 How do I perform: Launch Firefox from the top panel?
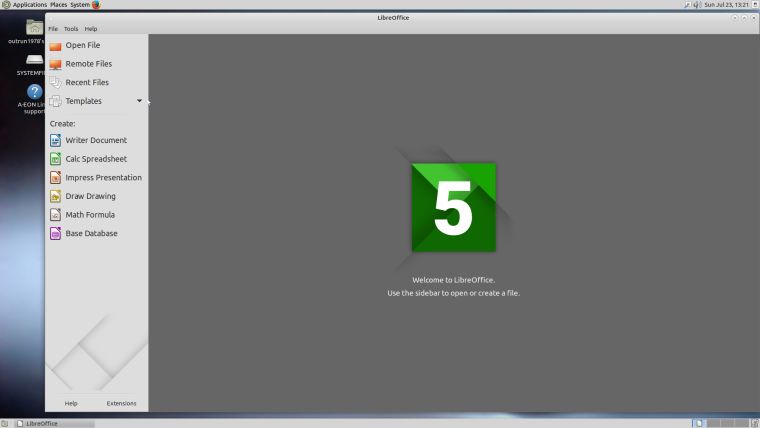(96, 5)
